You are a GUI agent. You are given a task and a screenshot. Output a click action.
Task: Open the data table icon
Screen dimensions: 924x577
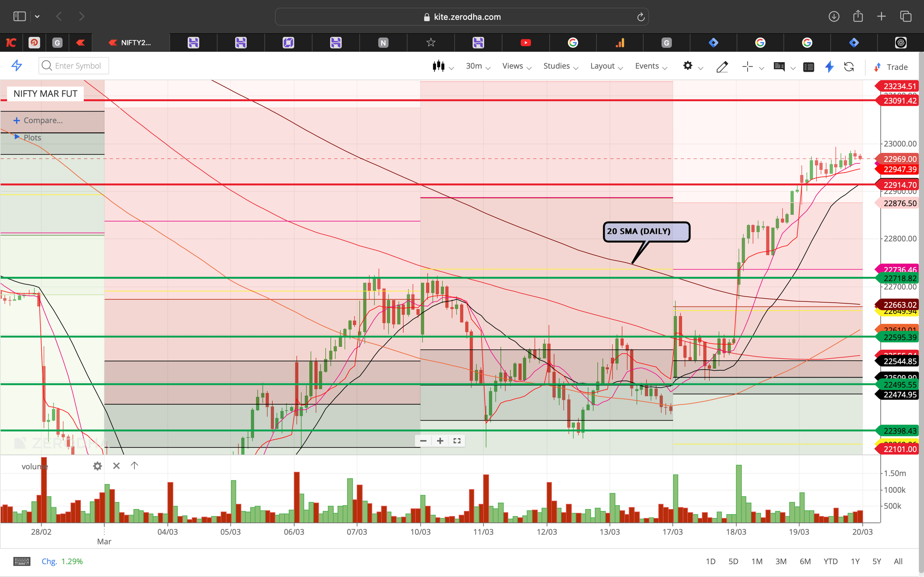coord(809,67)
